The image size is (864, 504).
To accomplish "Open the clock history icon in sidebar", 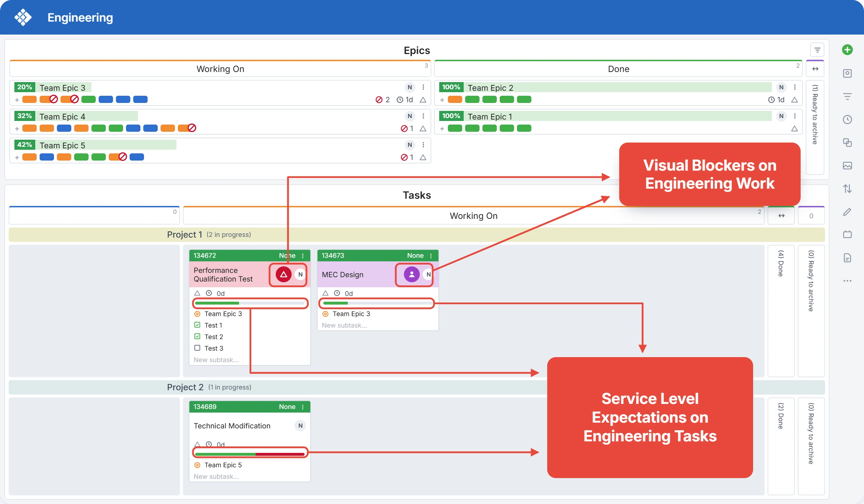I will 847,120.
